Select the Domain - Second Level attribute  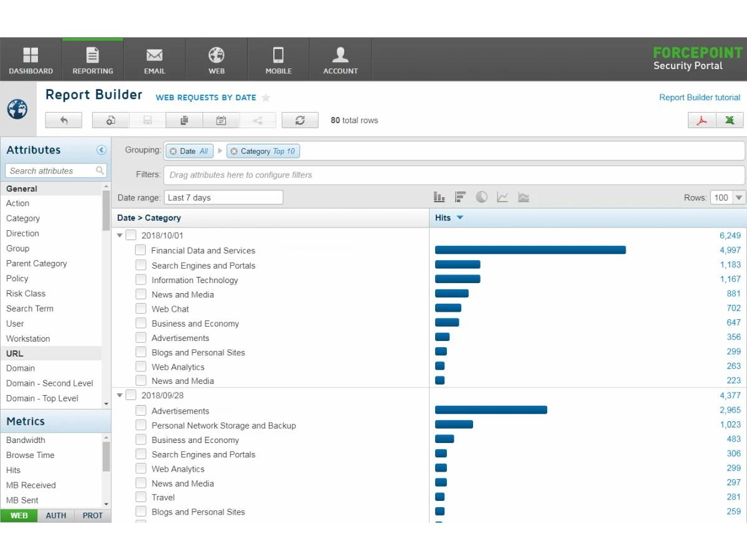(x=51, y=383)
